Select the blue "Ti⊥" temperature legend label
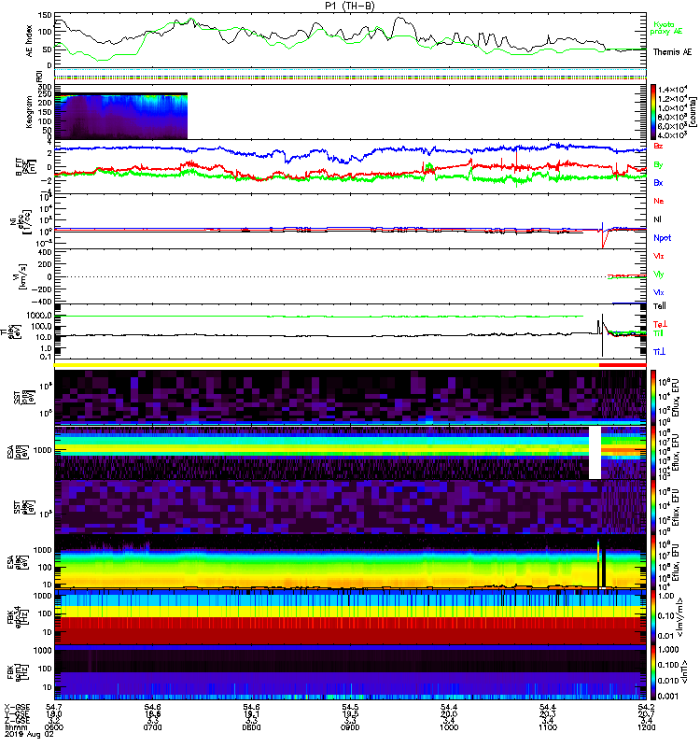The height and width of the screenshot is (747, 700). pos(659,352)
